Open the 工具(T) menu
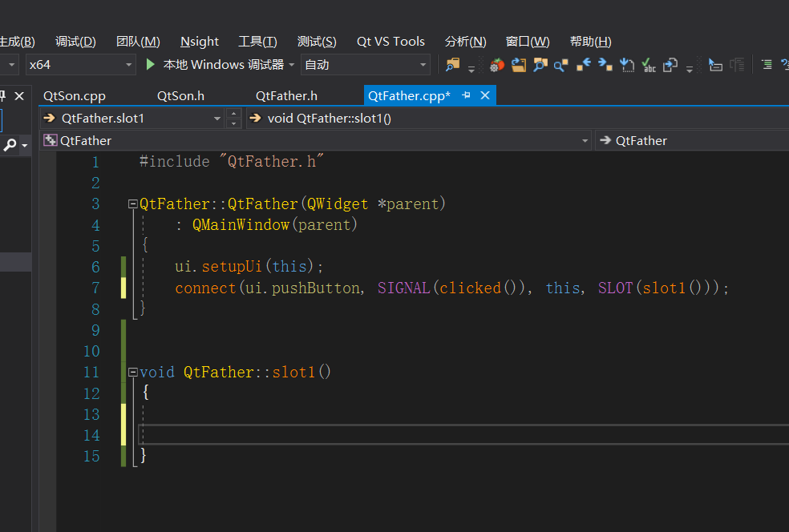This screenshot has height=532, width=789. (257, 41)
